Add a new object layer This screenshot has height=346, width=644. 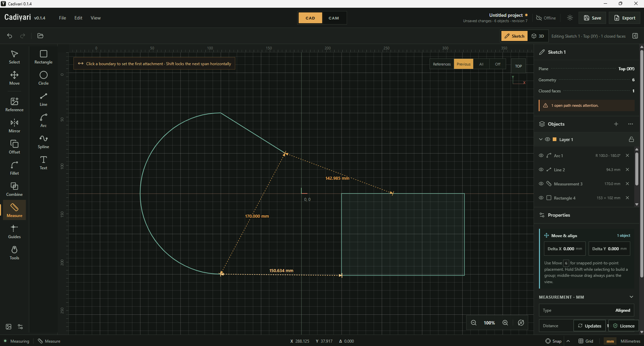[616, 124]
